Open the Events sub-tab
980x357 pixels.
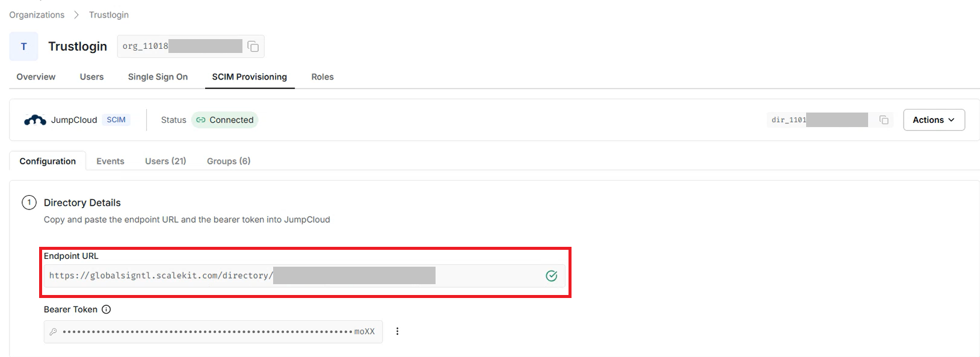[110, 161]
